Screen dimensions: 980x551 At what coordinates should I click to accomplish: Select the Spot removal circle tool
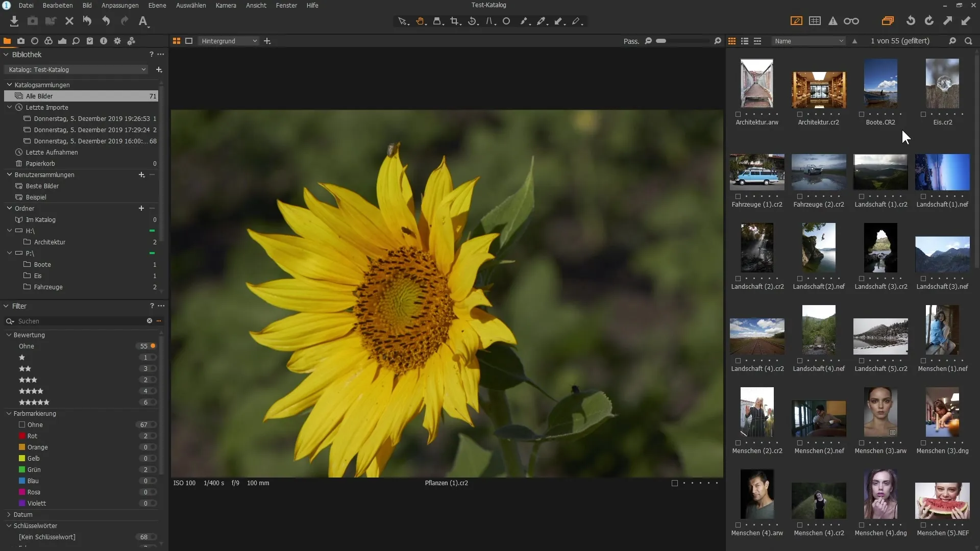[x=506, y=21]
